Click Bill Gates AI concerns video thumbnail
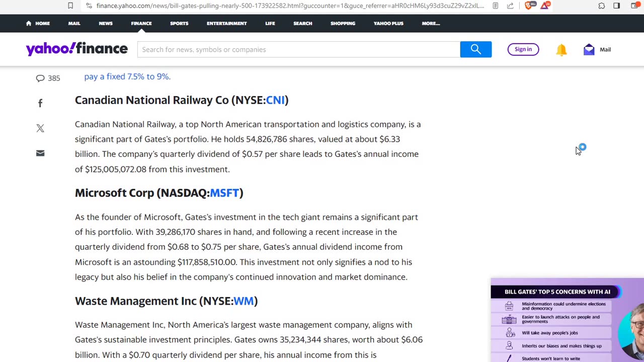The height and width of the screenshot is (362, 644). tap(567, 320)
